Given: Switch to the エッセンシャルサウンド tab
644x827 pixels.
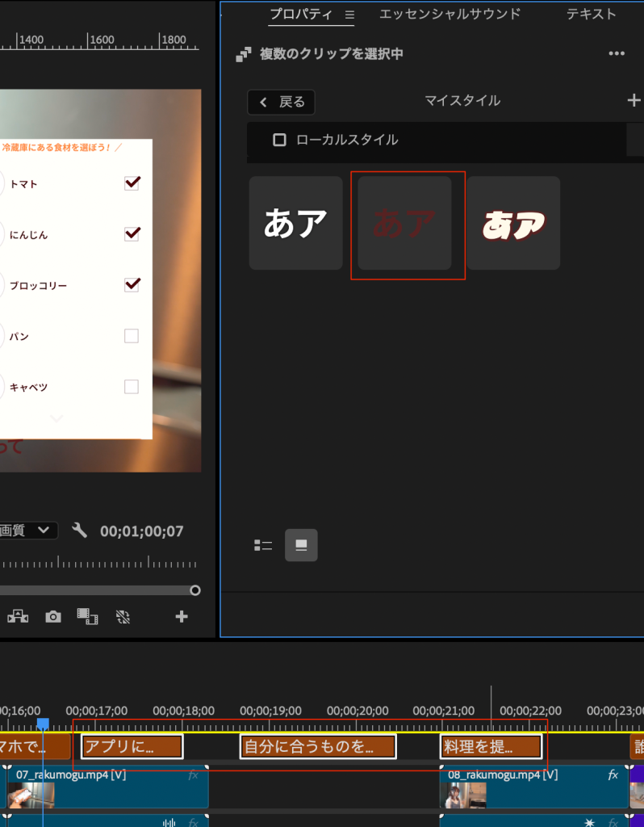Looking at the screenshot, I should [450, 14].
